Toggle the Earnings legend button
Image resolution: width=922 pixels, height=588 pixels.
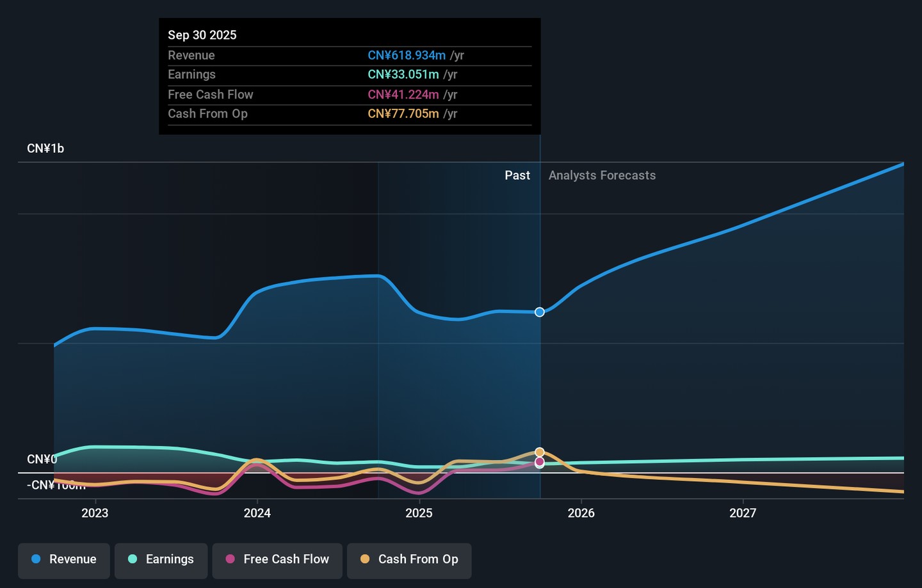point(161,560)
